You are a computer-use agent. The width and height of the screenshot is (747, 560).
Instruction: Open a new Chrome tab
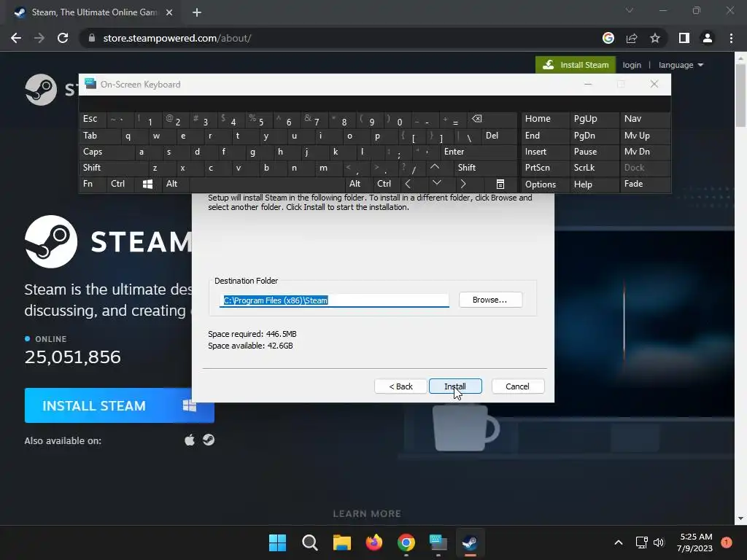(197, 12)
